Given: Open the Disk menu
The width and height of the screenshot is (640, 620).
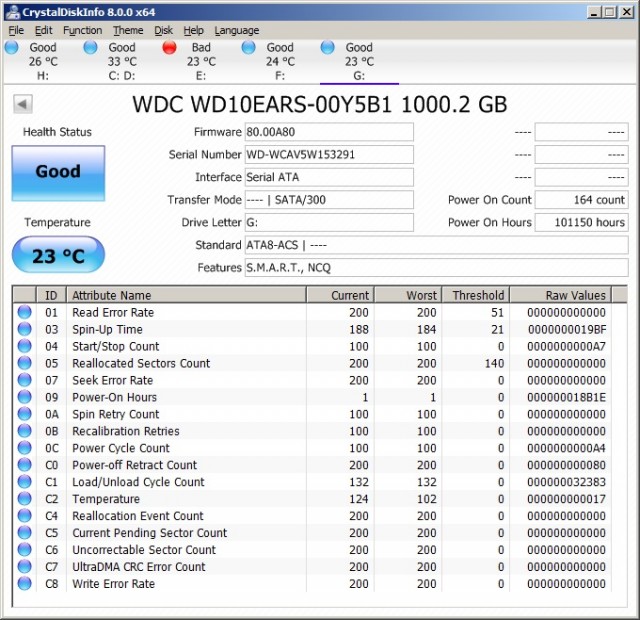Looking at the screenshot, I should click(163, 31).
